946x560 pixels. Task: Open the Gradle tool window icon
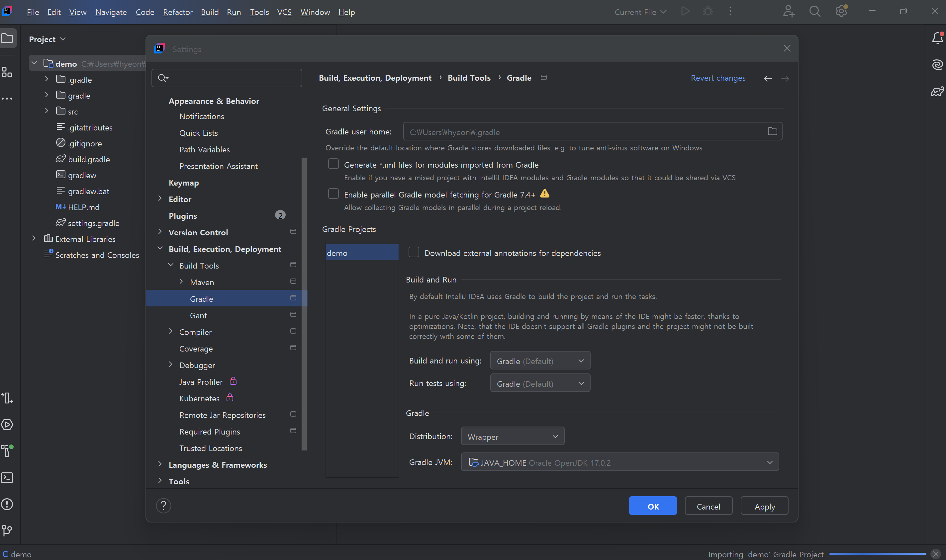(x=937, y=92)
